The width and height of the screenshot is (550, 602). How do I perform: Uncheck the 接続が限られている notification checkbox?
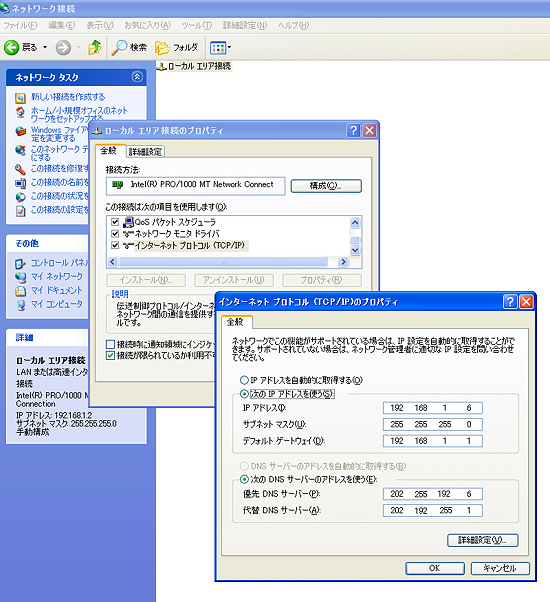pos(111,356)
